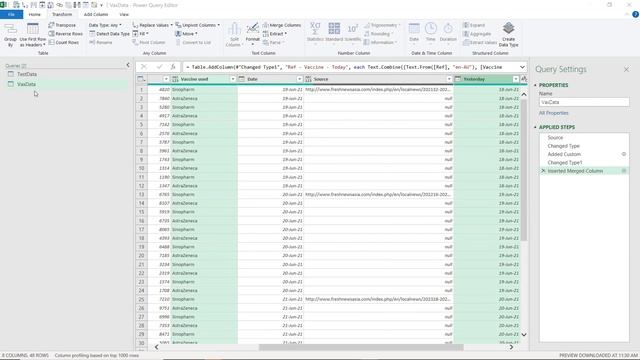Click the Help question mark icon

[x=635, y=14]
